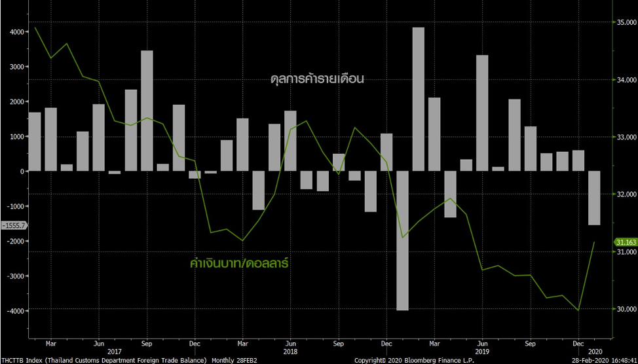
Task: Select the 2020 year label on time axis
Action: (x=595, y=350)
